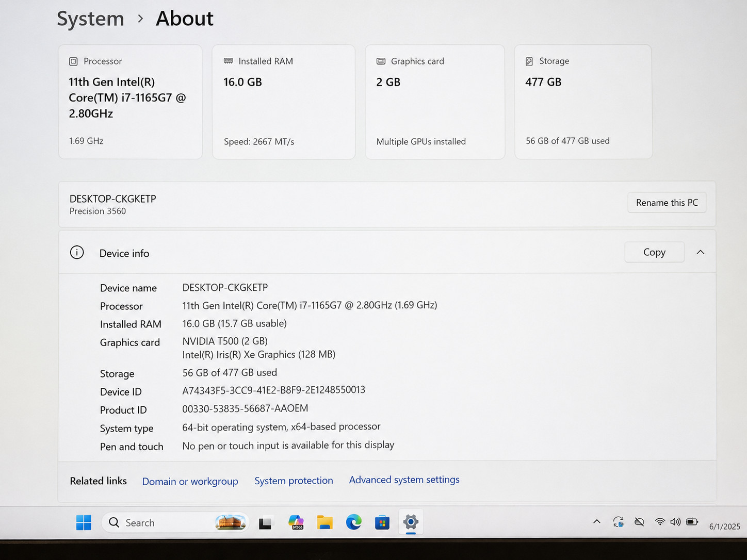This screenshot has height=560, width=747.
Task: Open Domain or workgroup link
Action: pyautogui.click(x=190, y=481)
